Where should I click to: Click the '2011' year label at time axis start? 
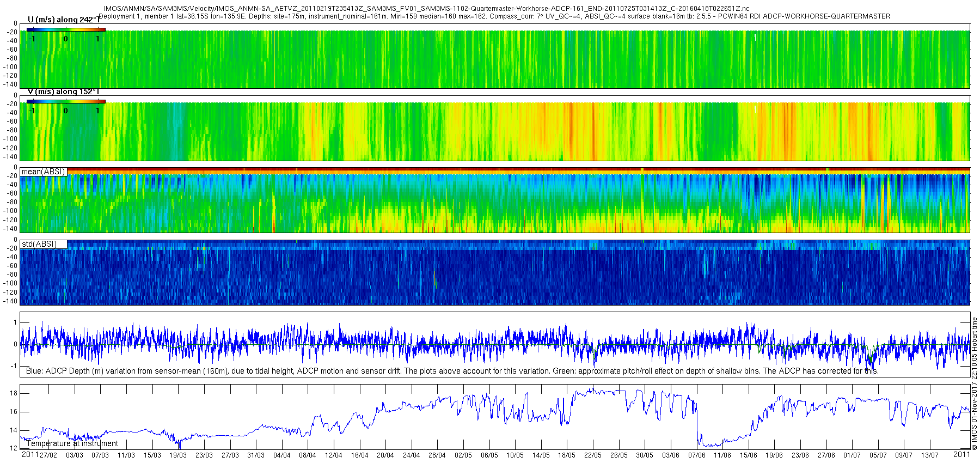(30, 454)
